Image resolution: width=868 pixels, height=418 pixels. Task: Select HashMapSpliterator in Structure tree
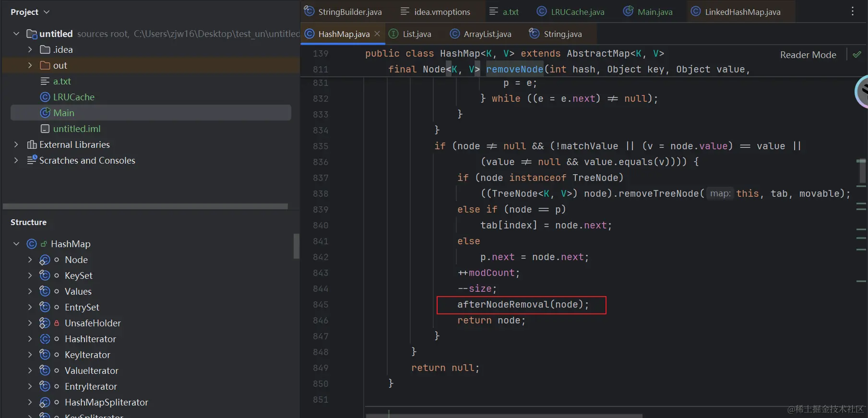[107, 402]
